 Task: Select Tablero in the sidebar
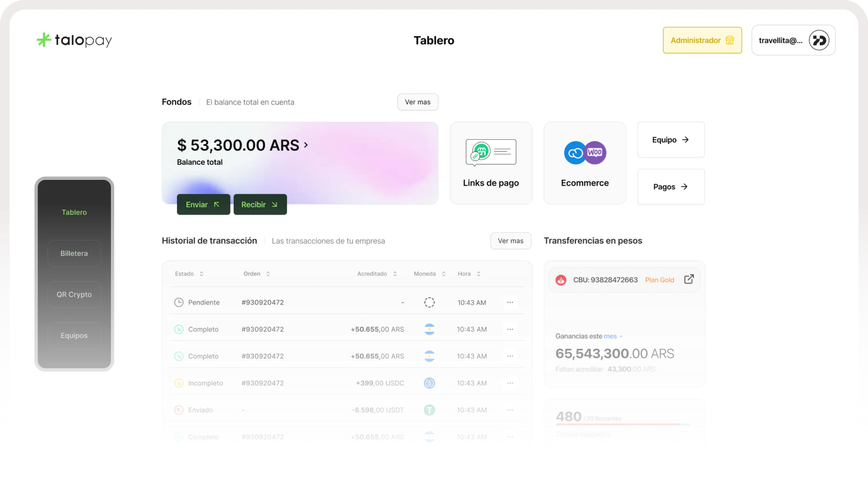[74, 212]
